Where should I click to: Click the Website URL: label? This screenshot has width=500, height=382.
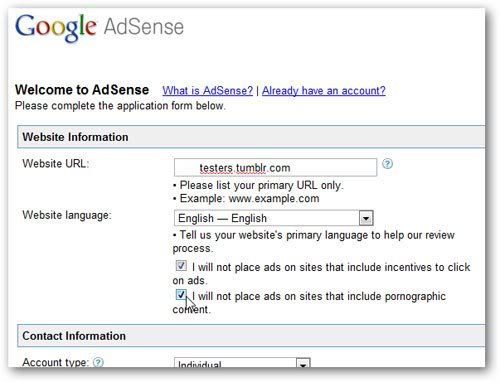56,164
